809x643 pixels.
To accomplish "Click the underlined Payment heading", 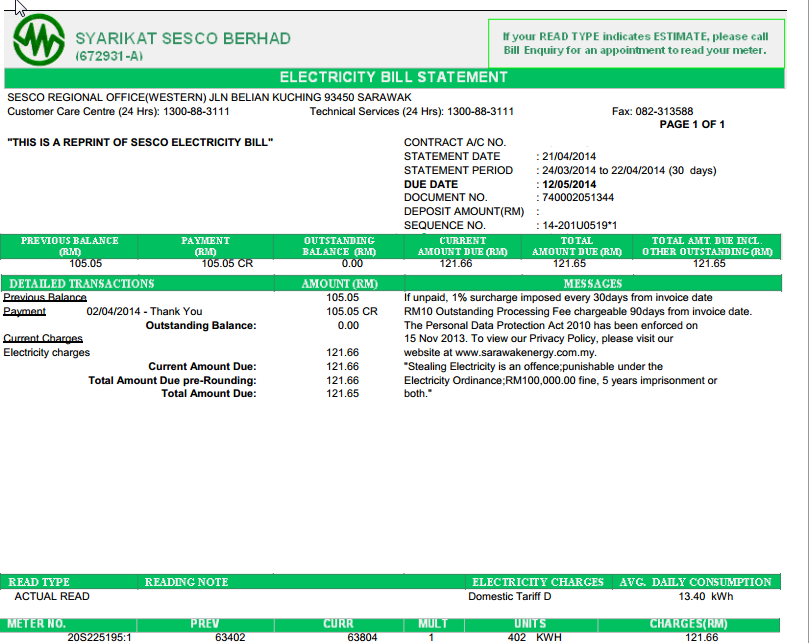I will 24,312.
